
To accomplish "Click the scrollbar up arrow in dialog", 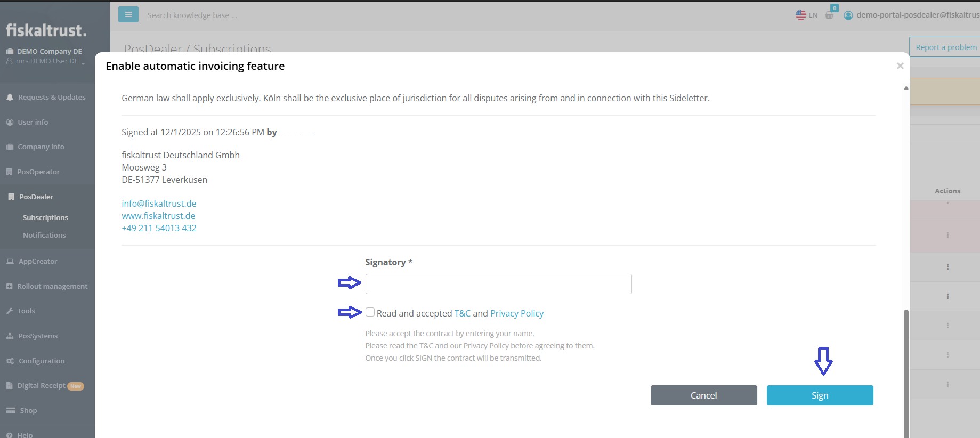I will [x=906, y=88].
